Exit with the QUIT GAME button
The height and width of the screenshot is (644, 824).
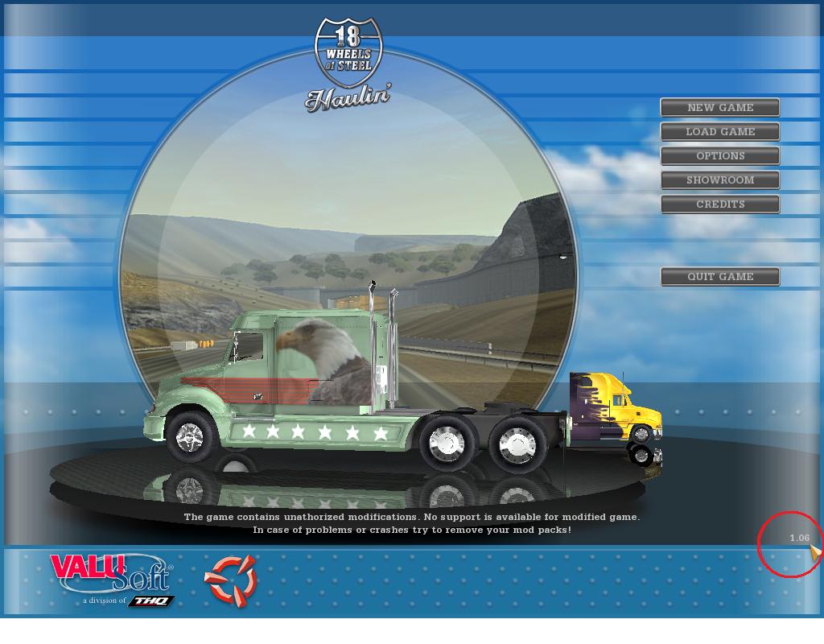coord(720,277)
